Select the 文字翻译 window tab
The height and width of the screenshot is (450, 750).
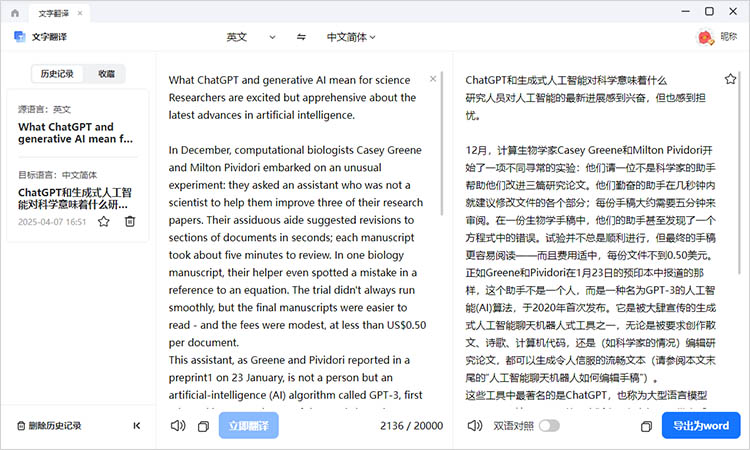pyautogui.click(x=59, y=13)
